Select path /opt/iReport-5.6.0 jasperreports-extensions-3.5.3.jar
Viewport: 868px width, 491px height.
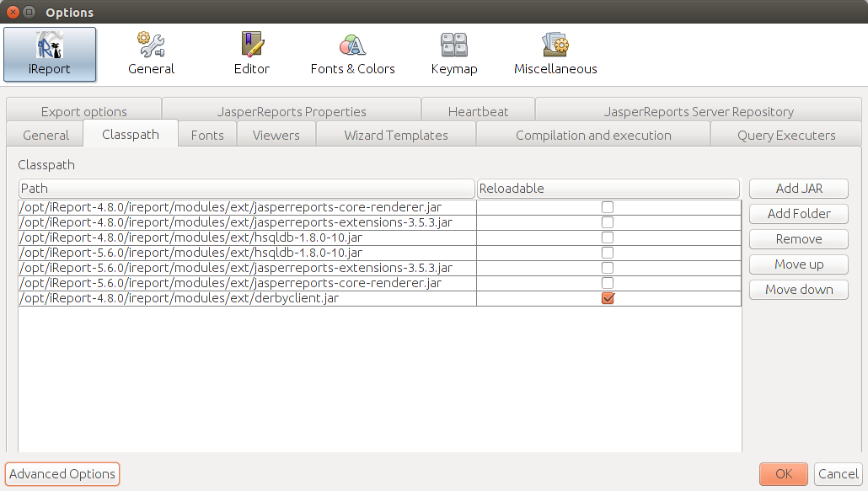(248, 268)
